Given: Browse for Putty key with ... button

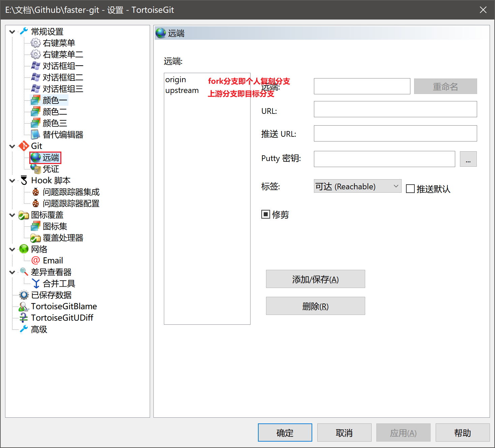Looking at the screenshot, I should click(x=468, y=159).
